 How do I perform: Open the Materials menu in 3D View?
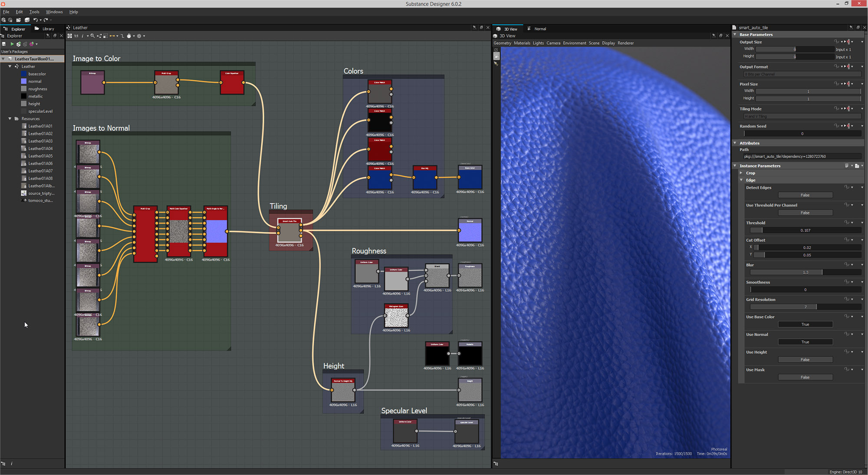point(522,43)
